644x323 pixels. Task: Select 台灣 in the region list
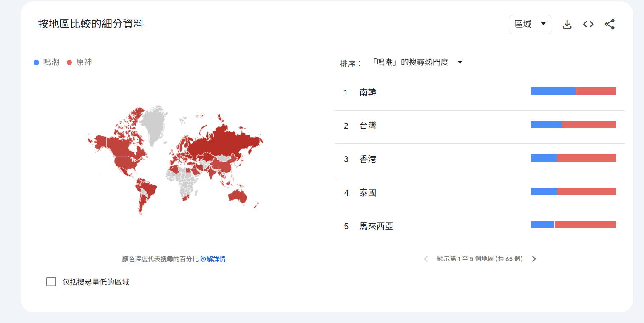tap(368, 126)
